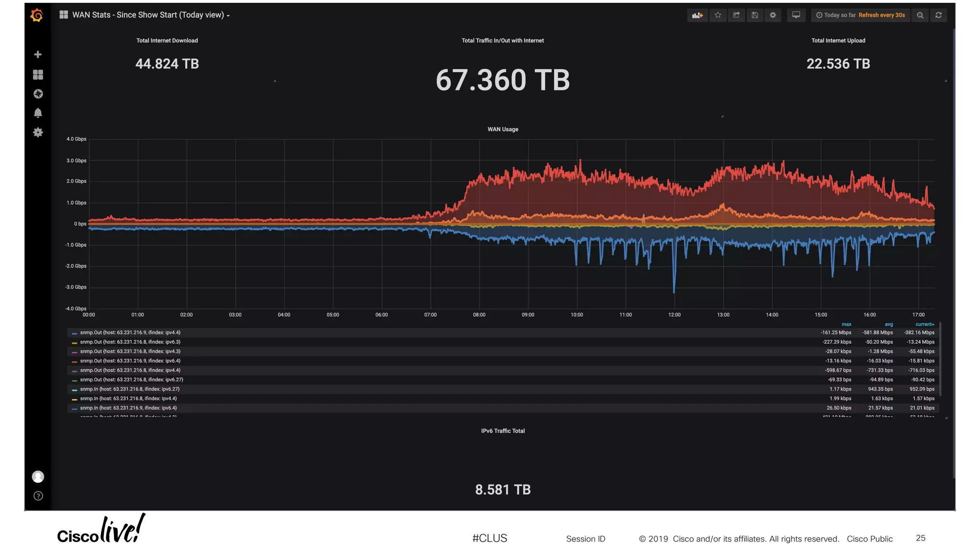The height and width of the screenshot is (551, 980).
Task: Open the Create plus menu in sidebar
Action: click(38, 55)
